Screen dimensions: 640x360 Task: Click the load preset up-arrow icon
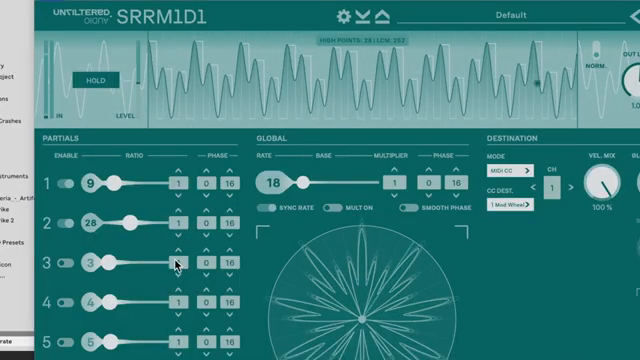382,16
